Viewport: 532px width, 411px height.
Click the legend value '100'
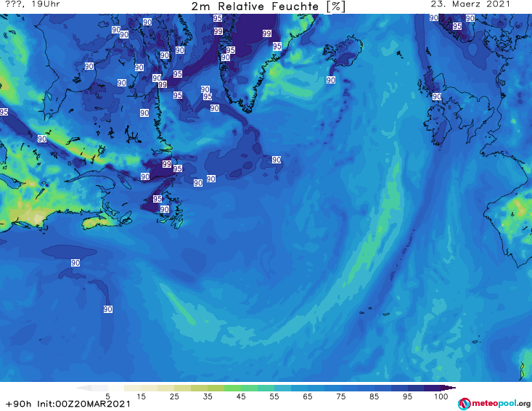(441, 396)
